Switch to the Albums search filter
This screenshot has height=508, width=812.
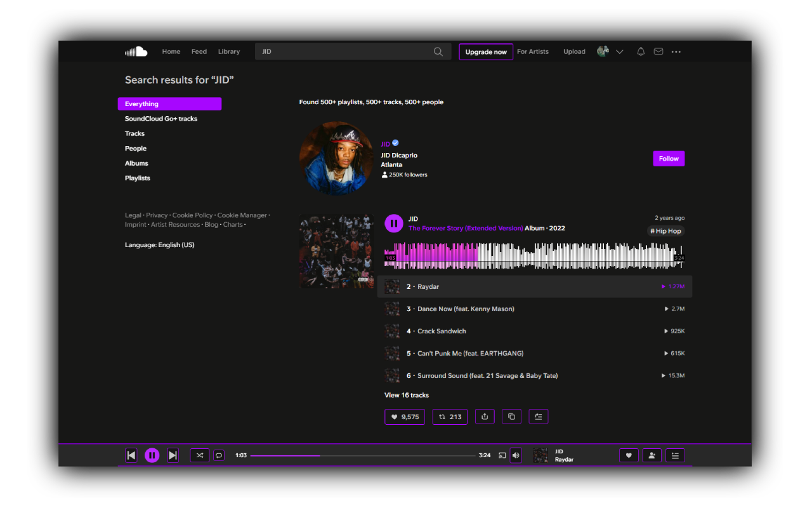click(x=136, y=163)
